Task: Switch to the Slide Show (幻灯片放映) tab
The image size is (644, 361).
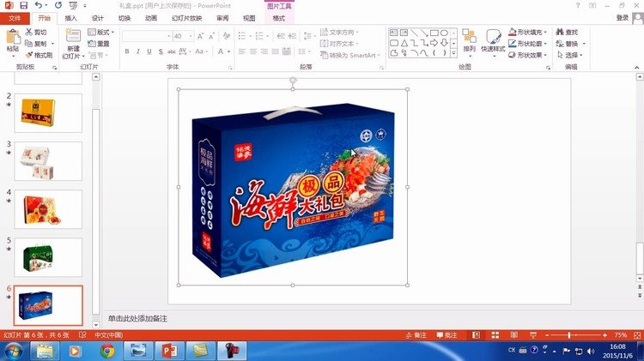Action: point(186,18)
